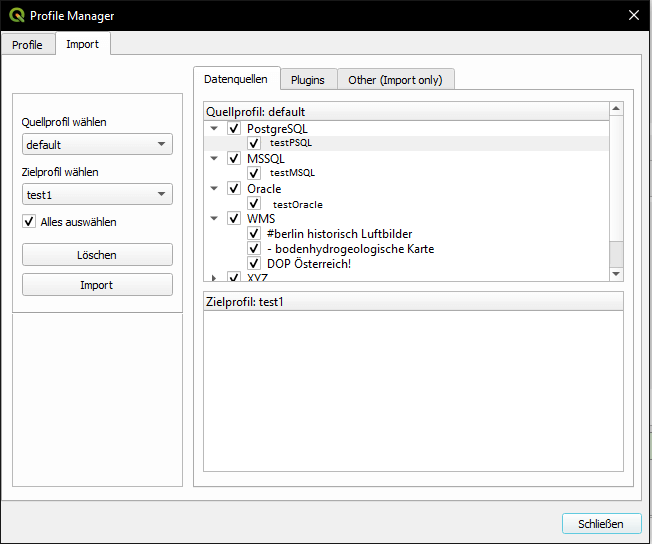
Task: Select the Other (Import only) tab
Action: click(396, 80)
